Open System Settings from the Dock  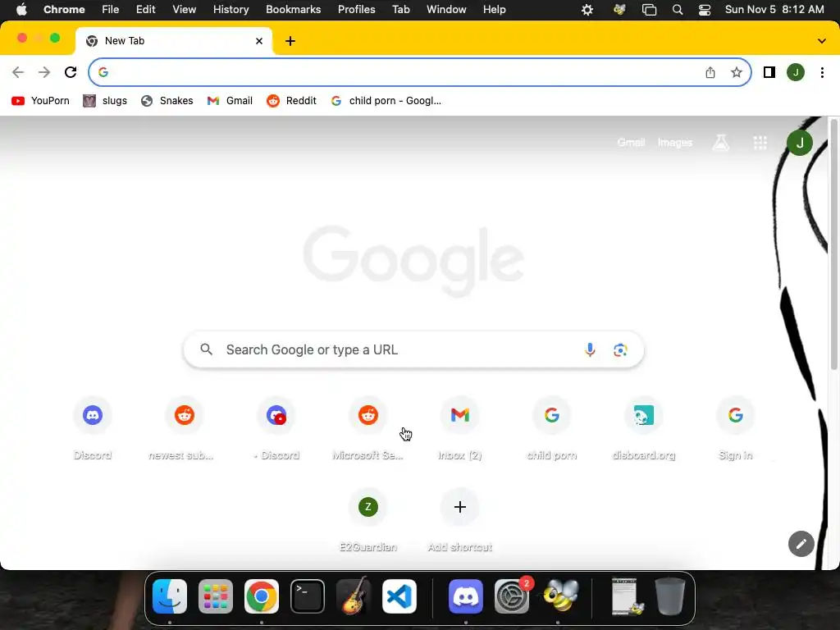point(512,596)
